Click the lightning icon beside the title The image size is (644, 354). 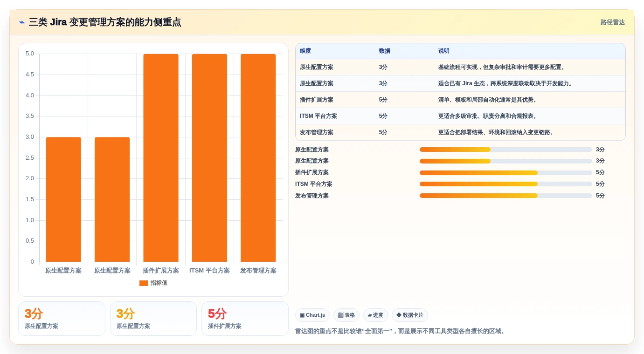tap(22, 22)
